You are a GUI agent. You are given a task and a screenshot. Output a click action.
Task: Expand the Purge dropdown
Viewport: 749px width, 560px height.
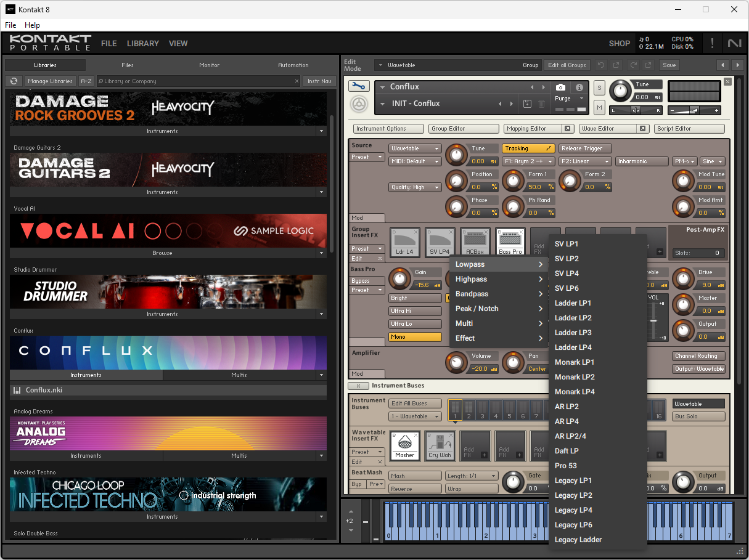click(x=570, y=99)
